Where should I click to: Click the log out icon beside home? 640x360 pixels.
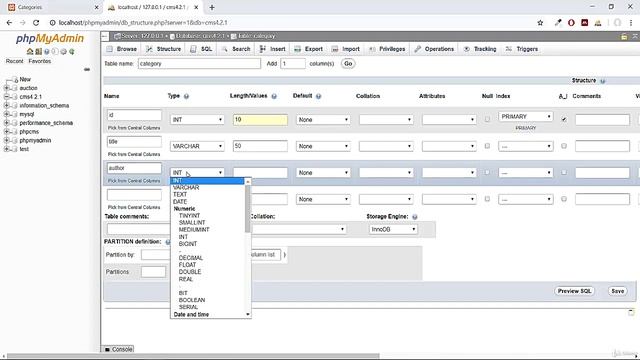pyautogui.click(x=38, y=51)
